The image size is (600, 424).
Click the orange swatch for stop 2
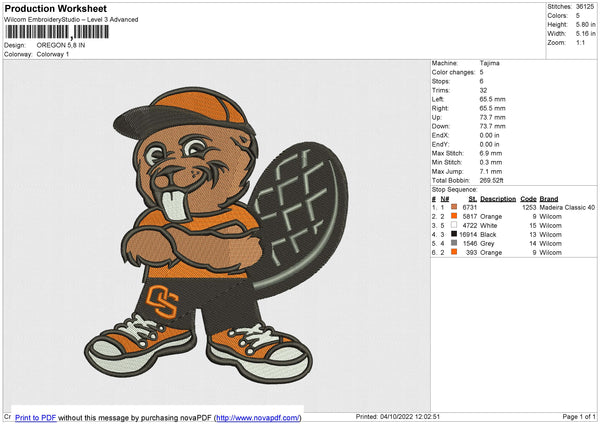point(455,216)
